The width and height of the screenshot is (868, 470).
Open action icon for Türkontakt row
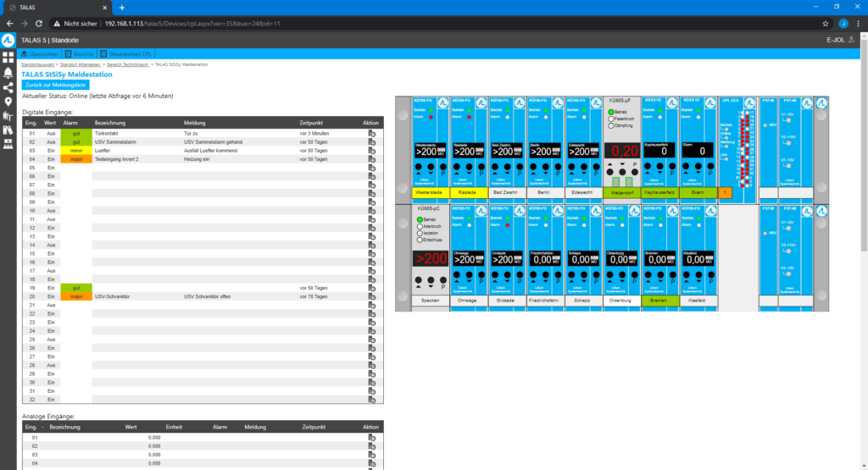pyautogui.click(x=371, y=133)
